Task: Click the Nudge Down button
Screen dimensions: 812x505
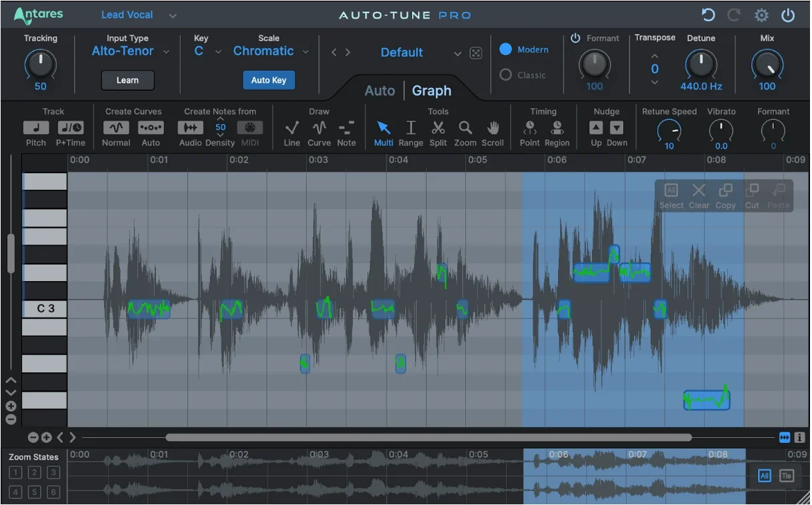Action: [617, 127]
